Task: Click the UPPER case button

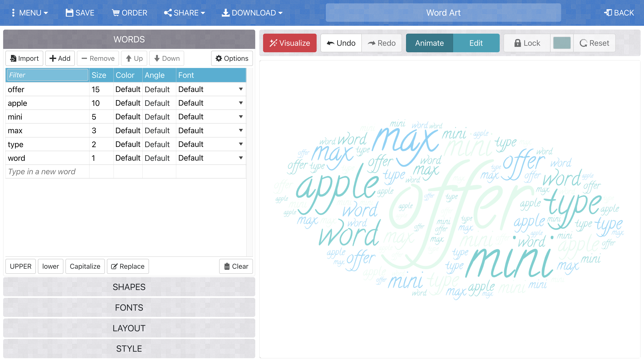Action: 20,266
